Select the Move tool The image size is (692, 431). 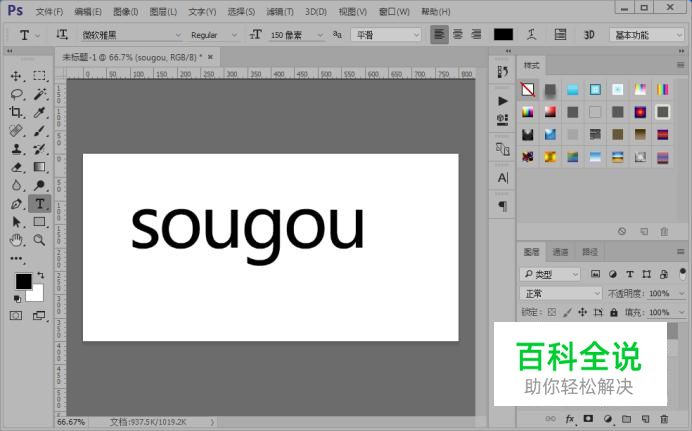16,76
